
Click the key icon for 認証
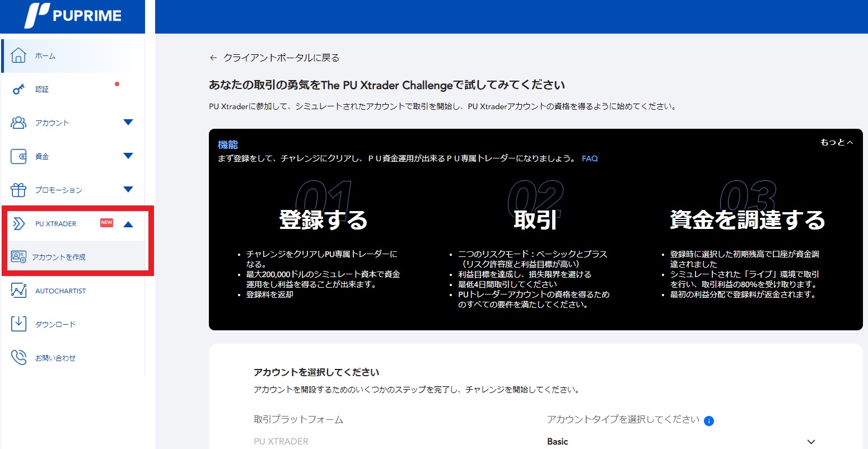click(x=18, y=89)
